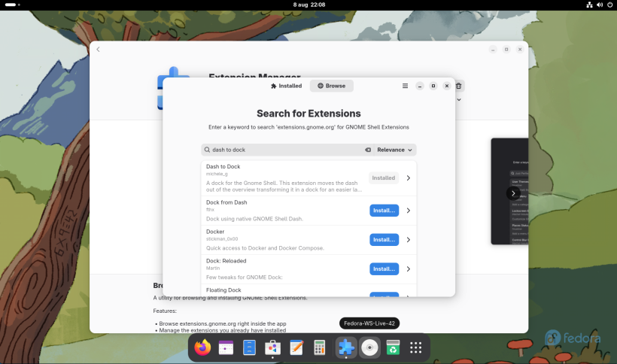
Task: Open the blue Files app in dock
Action: click(249, 347)
